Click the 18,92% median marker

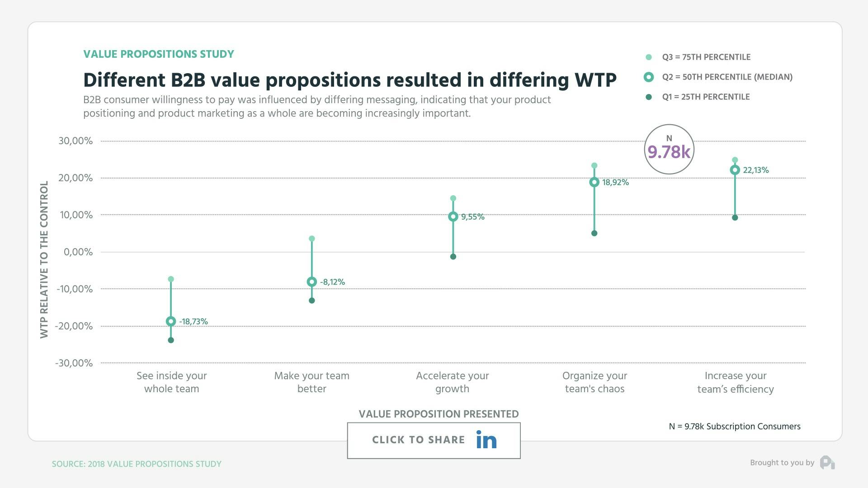594,183
